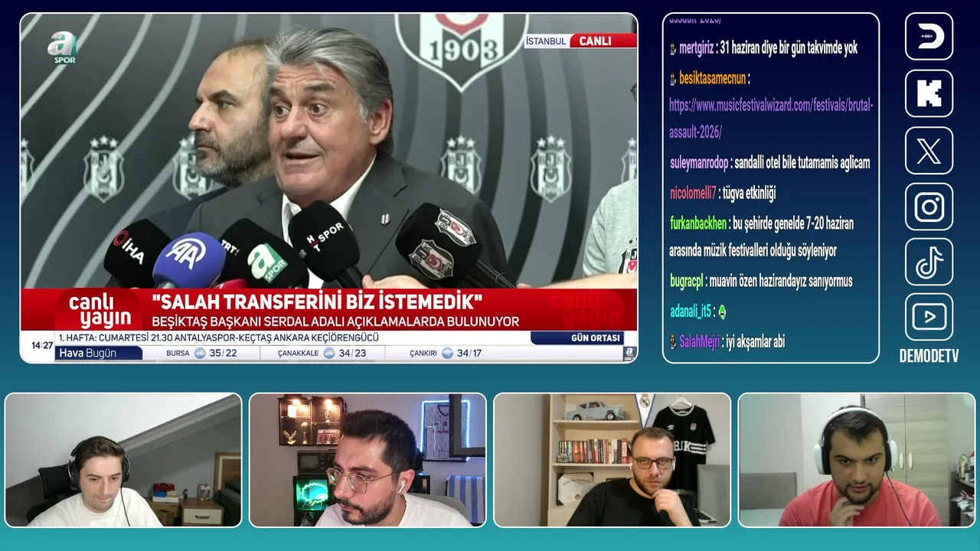Screen dimensions: 980x551
Task: Select the headline "SALAH TRANSFERİNİ BİZ İSTEMEDİK"
Action: [317, 301]
